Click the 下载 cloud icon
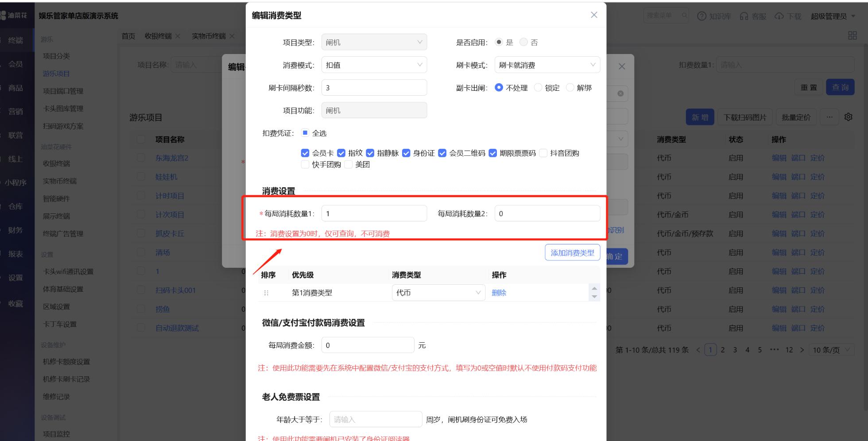The image size is (868, 441). (779, 16)
